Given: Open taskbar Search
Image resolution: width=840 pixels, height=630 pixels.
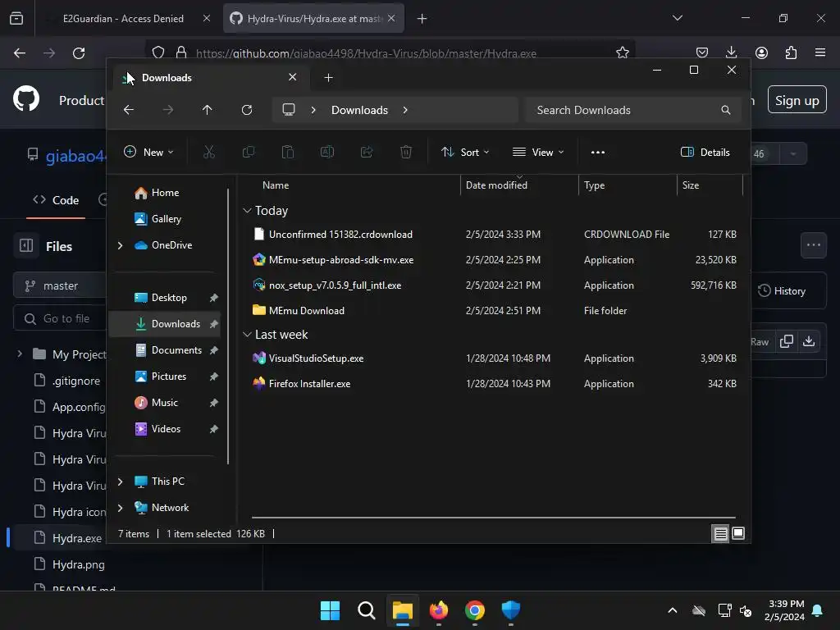Looking at the screenshot, I should tap(367, 610).
